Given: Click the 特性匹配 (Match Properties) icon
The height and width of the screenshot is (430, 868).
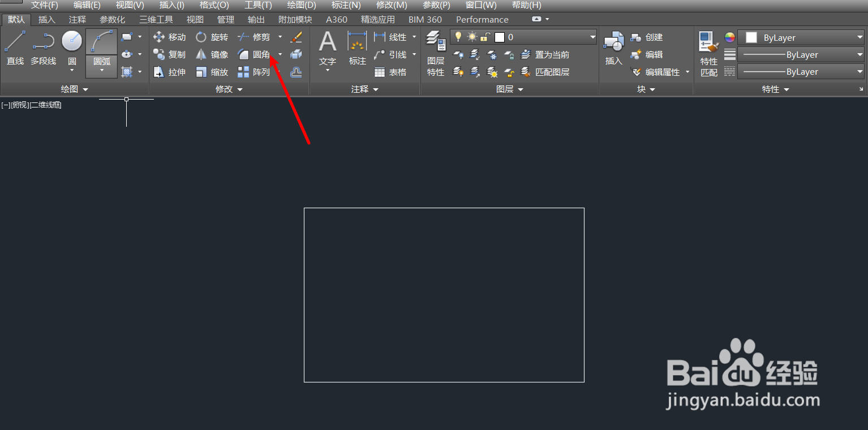Looking at the screenshot, I should pos(709,54).
